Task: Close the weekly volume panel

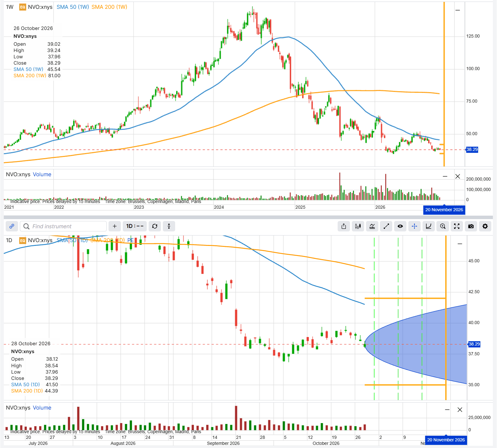Action: [458, 176]
